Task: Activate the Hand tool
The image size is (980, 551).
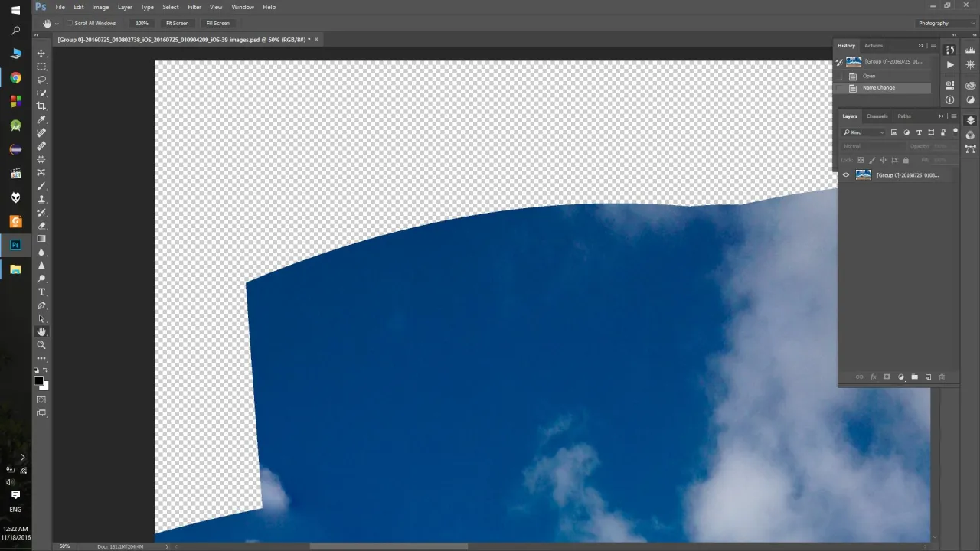Action: [41, 331]
